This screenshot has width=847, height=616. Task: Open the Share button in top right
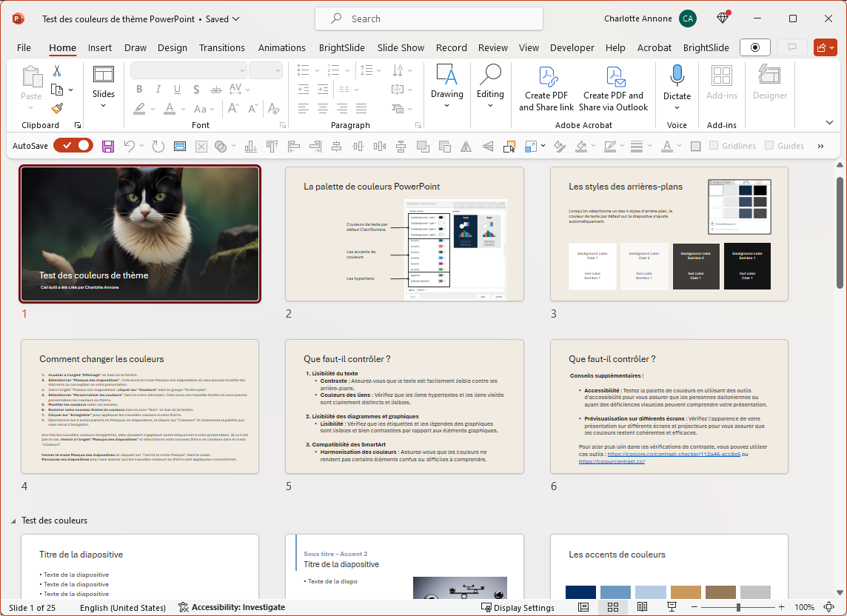coord(825,47)
